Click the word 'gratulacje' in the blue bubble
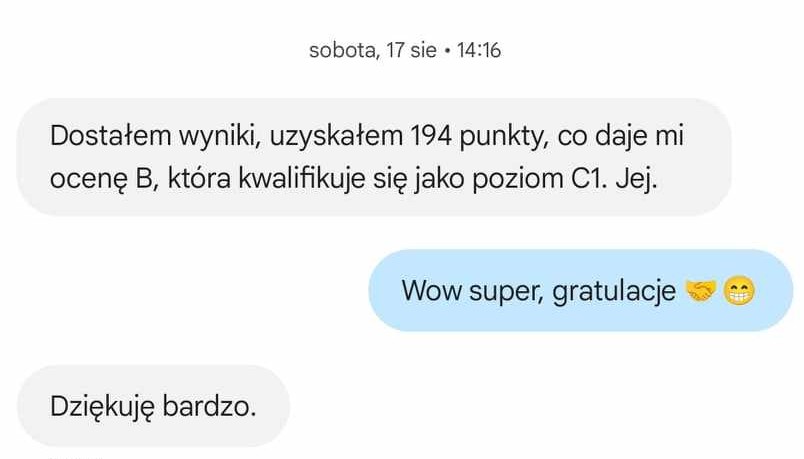The image size is (804, 459). (614, 291)
